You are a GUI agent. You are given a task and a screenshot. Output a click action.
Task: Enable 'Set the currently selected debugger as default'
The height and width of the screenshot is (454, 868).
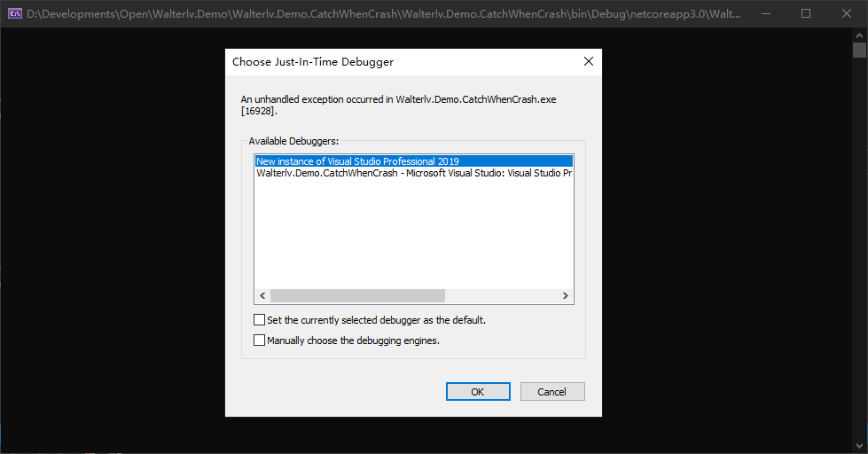pos(260,320)
